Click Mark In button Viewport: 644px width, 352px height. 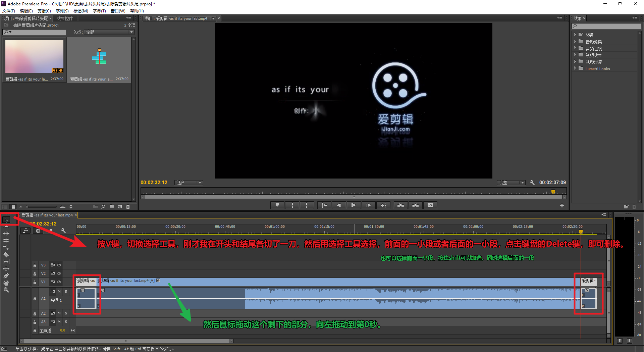pyautogui.click(x=292, y=205)
